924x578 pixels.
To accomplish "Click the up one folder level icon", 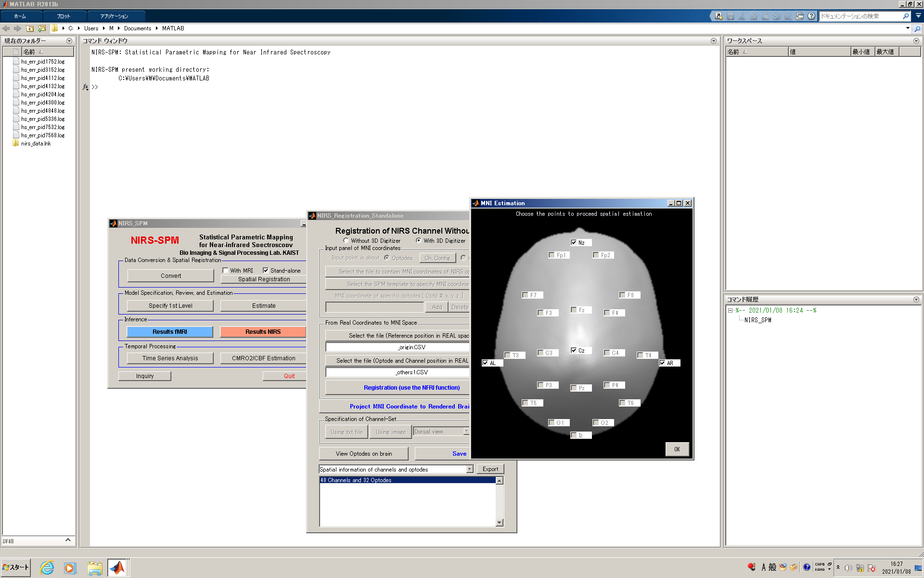I will [30, 28].
